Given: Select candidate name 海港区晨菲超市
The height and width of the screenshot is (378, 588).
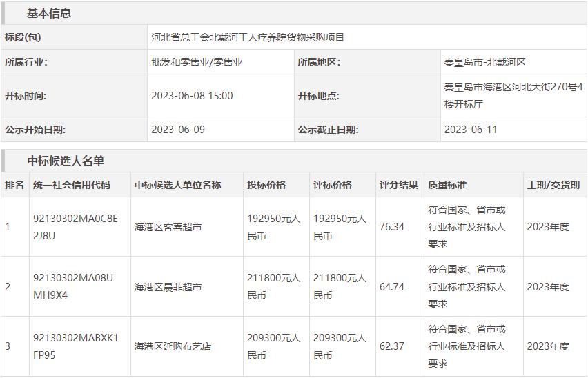Looking at the screenshot, I should tap(168, 287).
